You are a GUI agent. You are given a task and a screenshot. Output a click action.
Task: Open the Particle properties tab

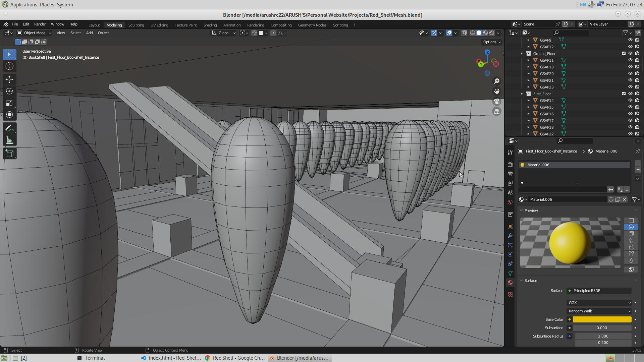[510, 245]
